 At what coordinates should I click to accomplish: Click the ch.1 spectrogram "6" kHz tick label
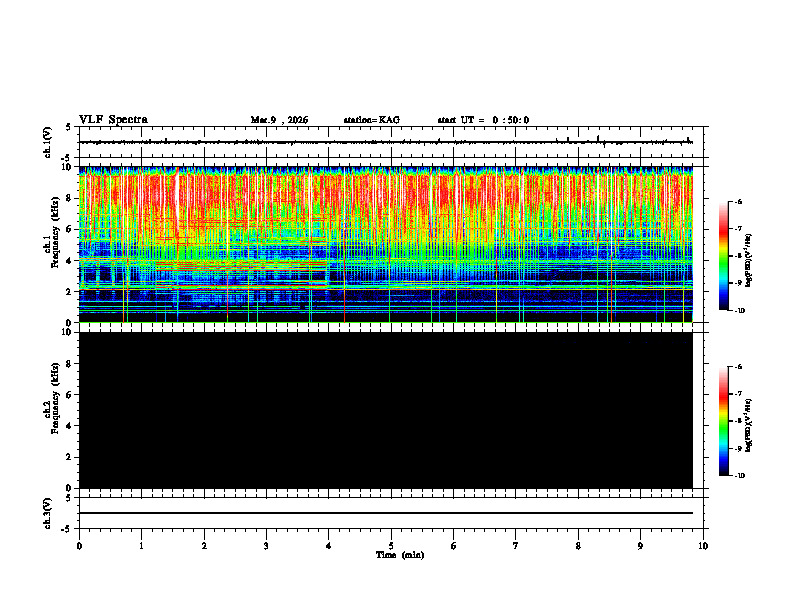[70, 229]
